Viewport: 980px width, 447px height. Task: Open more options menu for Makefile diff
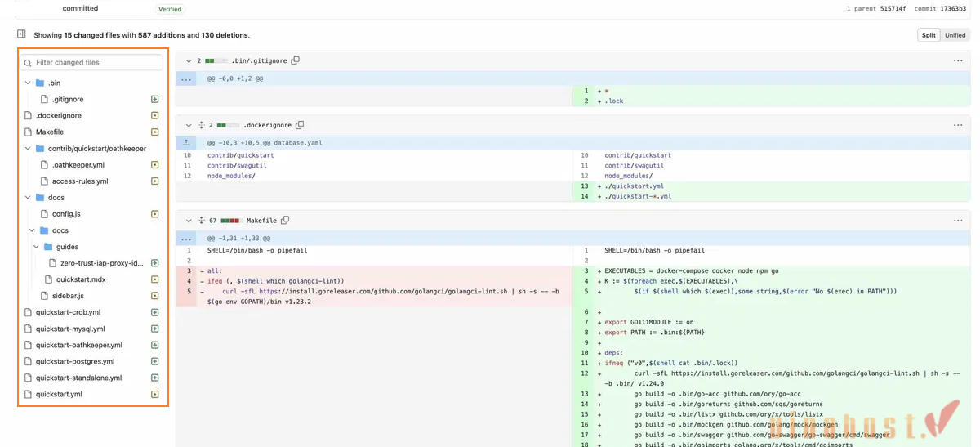pyautogui.click(x=957, y=220)
